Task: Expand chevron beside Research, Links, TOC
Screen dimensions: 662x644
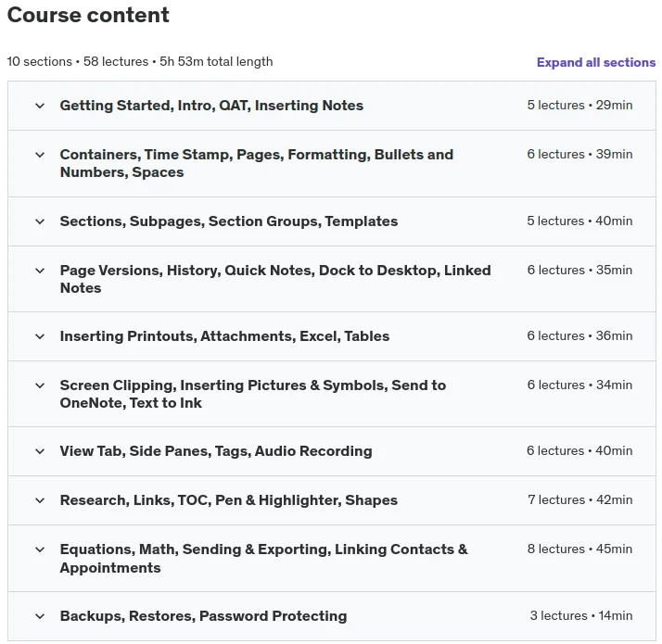Action: pos(40,500)
